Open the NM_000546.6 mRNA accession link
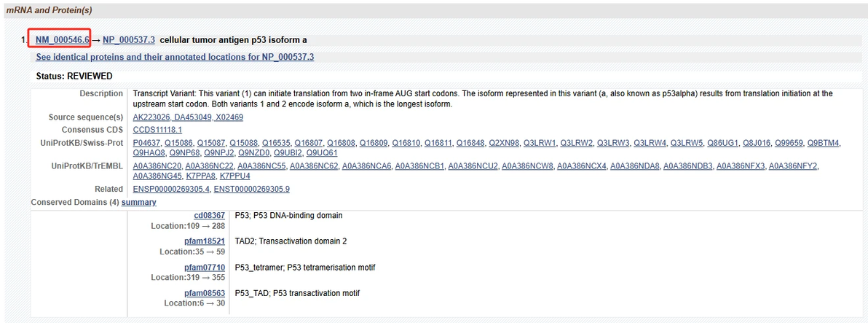 coord(62,39)
